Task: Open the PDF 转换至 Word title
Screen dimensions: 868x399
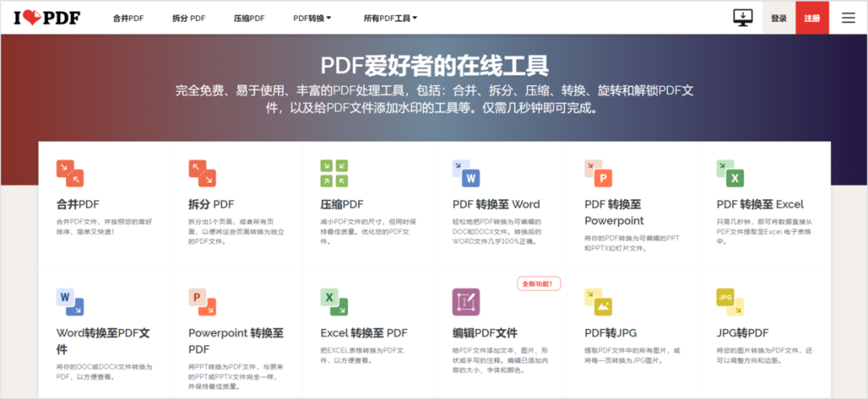Action: point(496,205)
